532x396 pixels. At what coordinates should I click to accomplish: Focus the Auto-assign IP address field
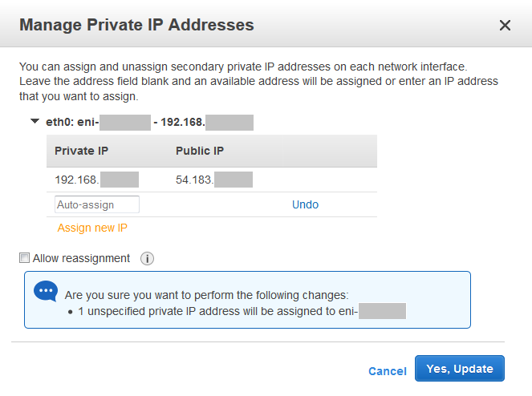[97, 204]
